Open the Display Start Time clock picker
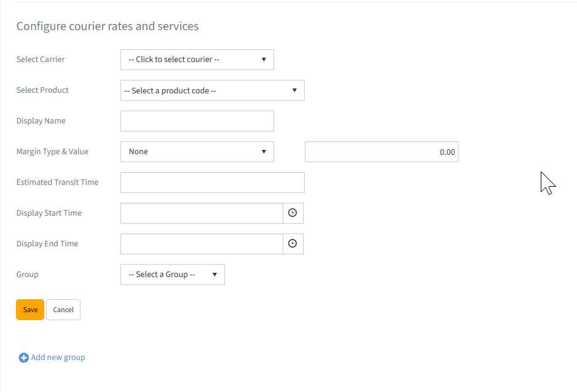The image size is (577, 392). [292, 213]
